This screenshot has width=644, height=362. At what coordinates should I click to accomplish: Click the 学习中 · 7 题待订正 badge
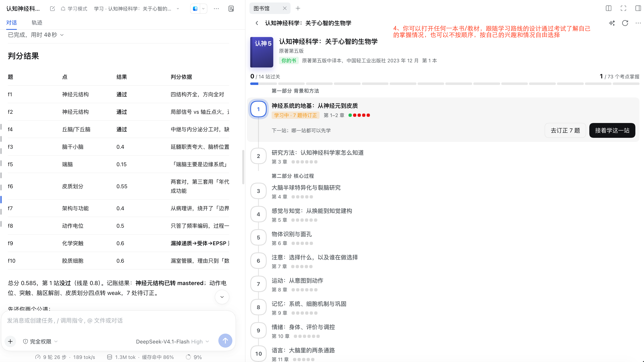(x=295, y=115)
